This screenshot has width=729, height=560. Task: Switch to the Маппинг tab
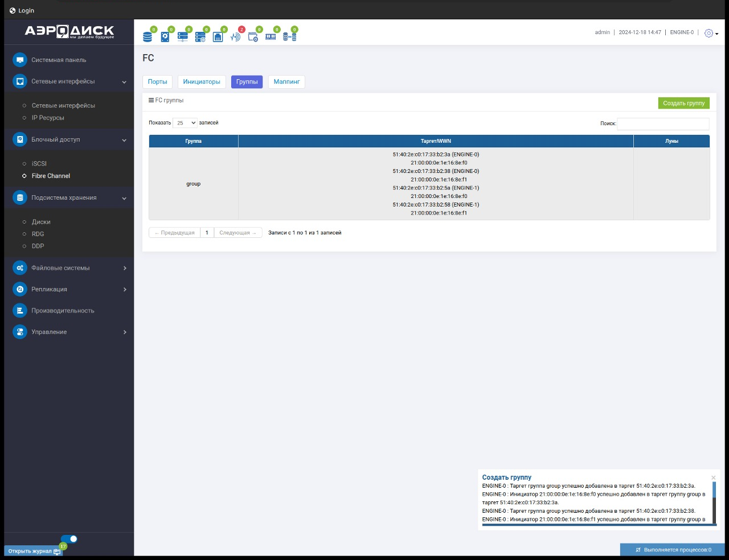point(286,82)
